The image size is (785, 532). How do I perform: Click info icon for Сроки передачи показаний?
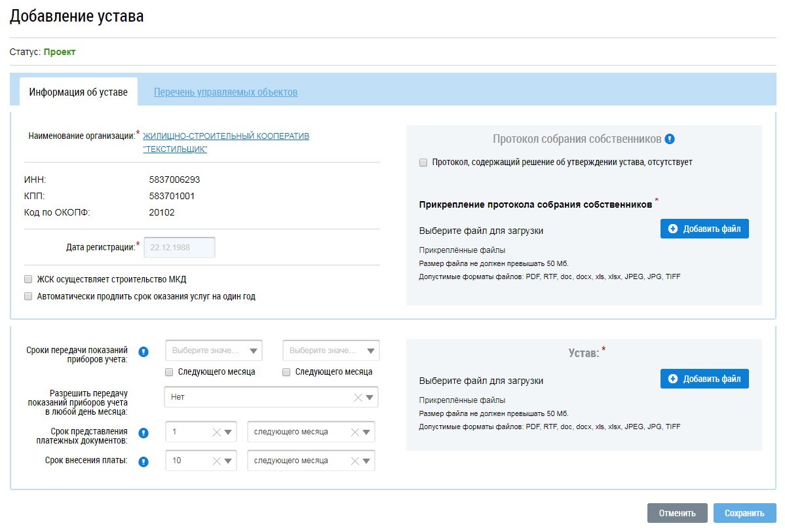tap(144, 352)
